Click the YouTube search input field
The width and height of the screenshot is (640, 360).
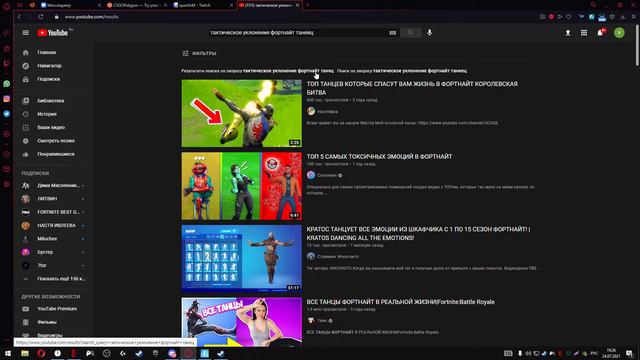(x=298, y=33)
